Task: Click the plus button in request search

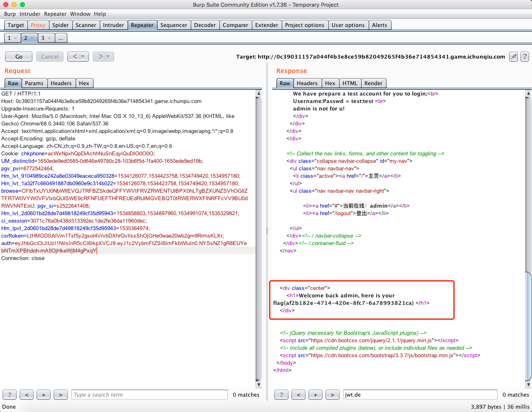Action: (44, 395)
